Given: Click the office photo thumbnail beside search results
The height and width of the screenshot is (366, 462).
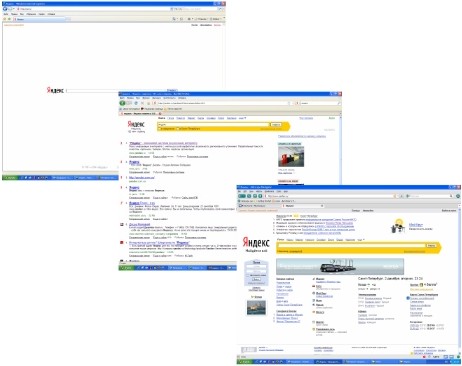Looking at the screenshot, I should coord(291,156).
